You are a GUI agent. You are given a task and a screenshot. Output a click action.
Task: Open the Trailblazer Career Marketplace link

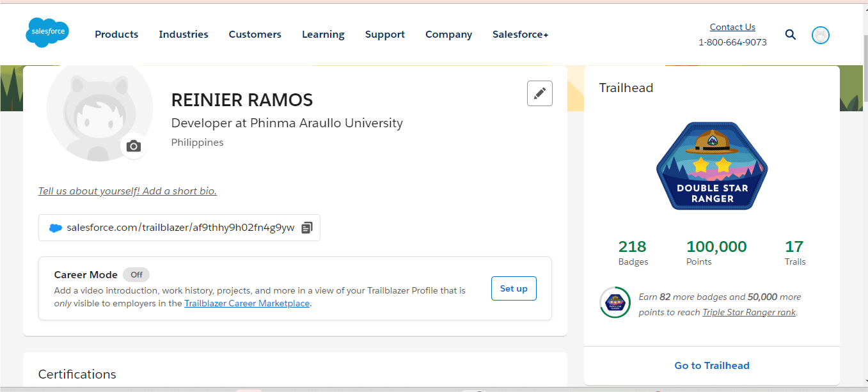click(247, 304)
